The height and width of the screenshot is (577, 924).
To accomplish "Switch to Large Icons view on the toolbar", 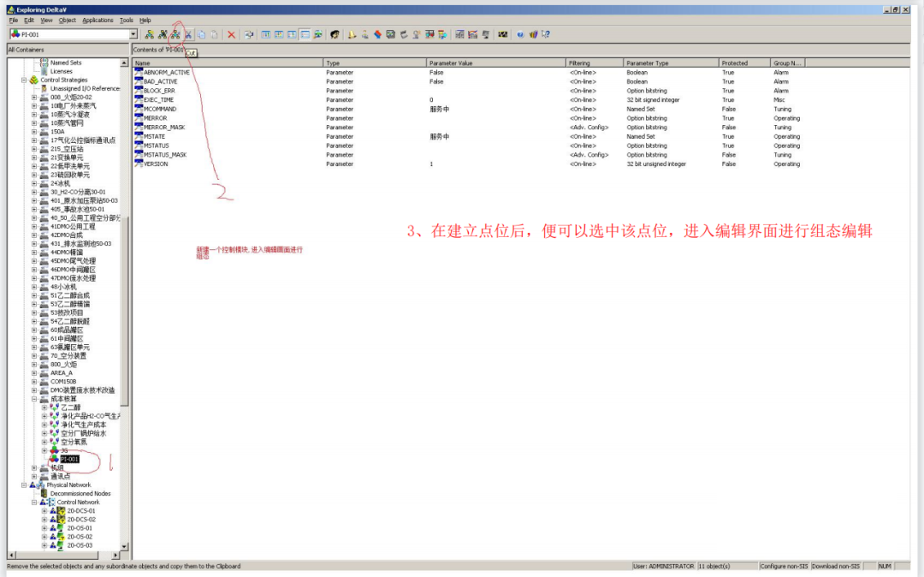I will pos(265,34).
